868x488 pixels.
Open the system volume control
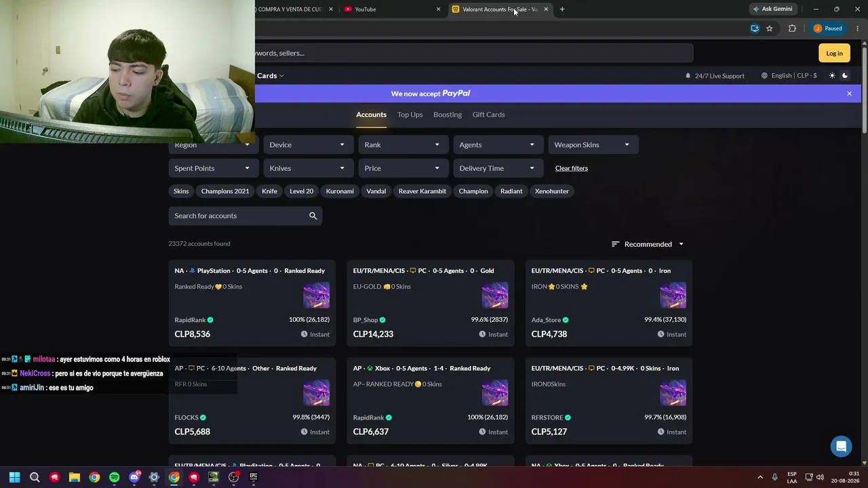820,477
